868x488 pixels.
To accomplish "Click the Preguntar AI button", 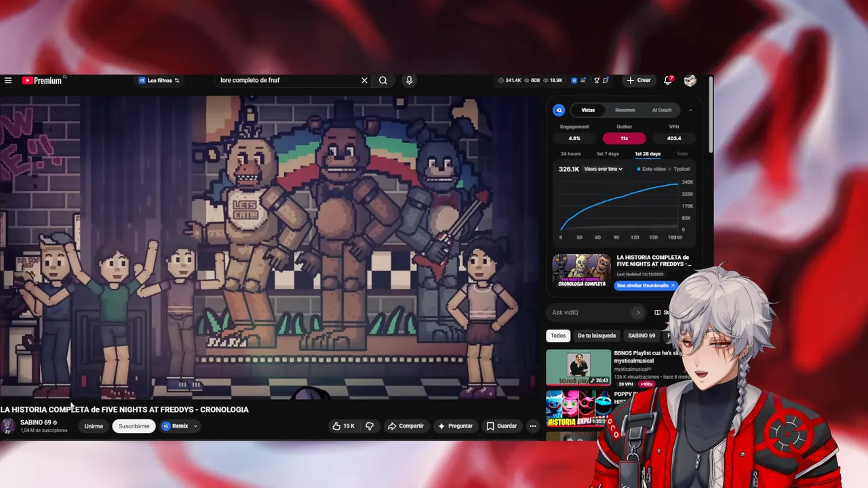I will point(455,426).
